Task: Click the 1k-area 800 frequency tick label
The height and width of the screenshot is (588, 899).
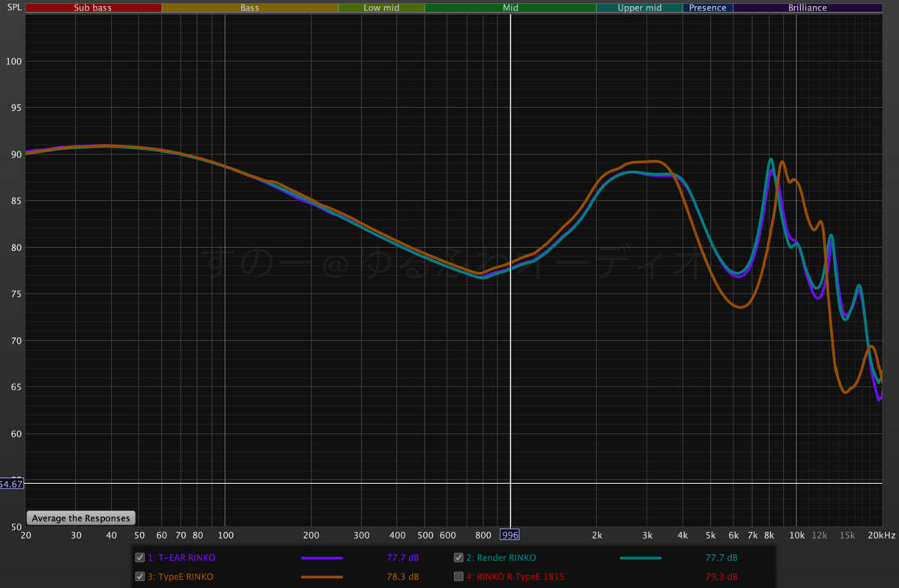Action: point(483,535)
